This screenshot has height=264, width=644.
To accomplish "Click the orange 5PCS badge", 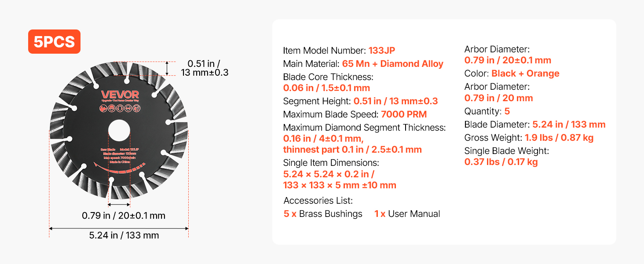I will pos(54,41).
